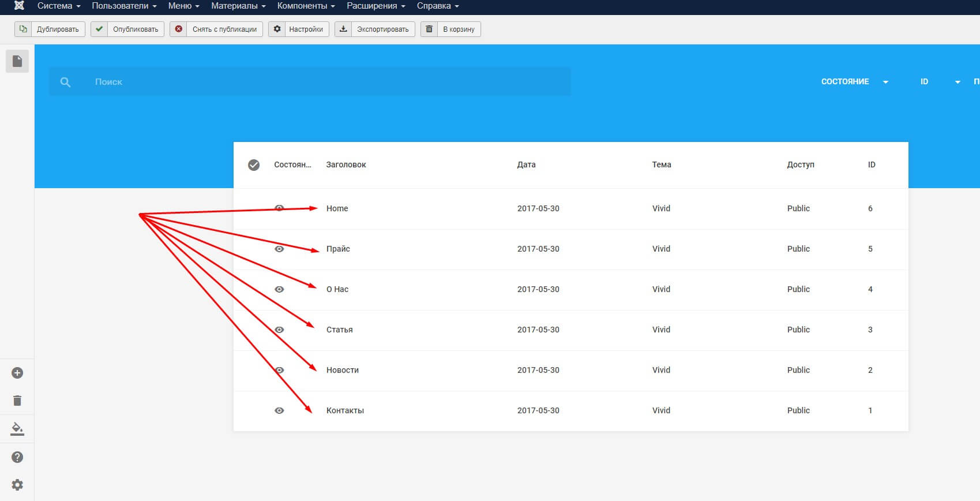Click the Опубликовать button
The image size is (980, 501).
pos(127,29)
